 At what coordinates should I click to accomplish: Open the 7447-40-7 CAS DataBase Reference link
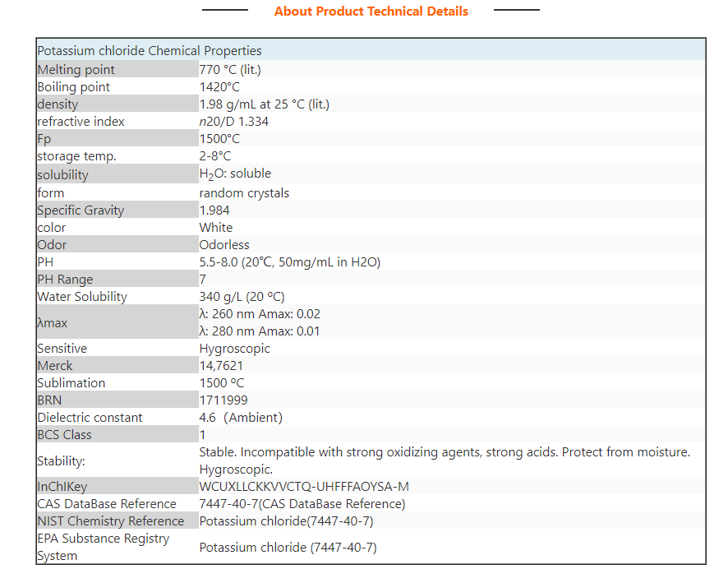pos(302,504)
